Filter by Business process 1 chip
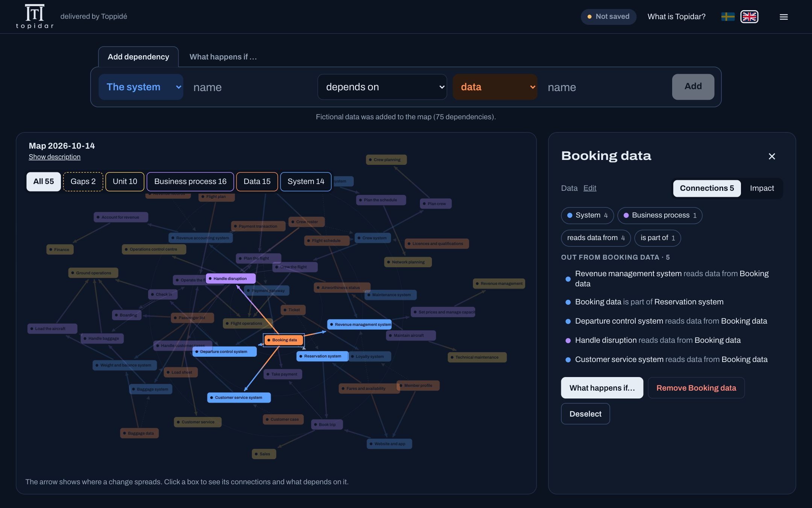The image size is (812, 508). click(x=660, y=215)
